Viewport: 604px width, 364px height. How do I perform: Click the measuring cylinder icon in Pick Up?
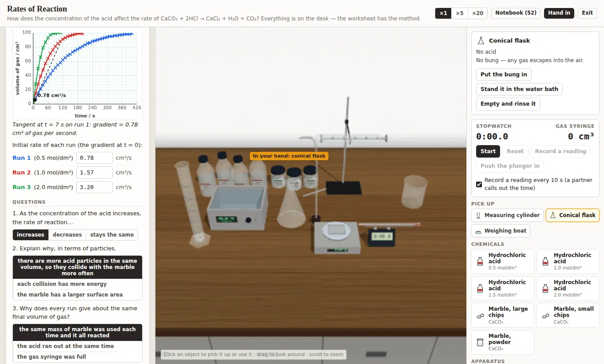pyautogui.click(x=478, y=215)
